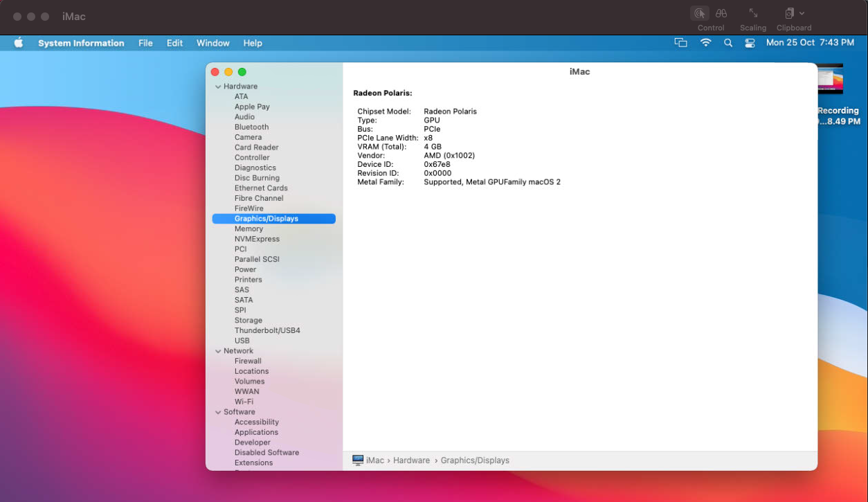Select USB in the sidebar
Screen dimensions: 868x502
tap(242, 341)
